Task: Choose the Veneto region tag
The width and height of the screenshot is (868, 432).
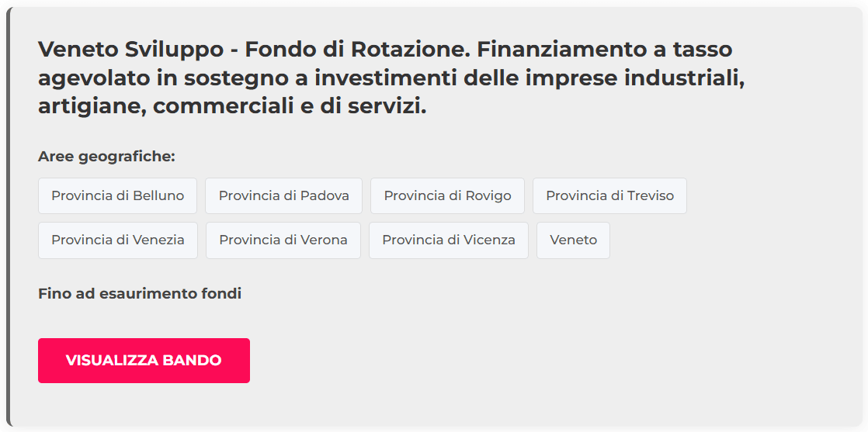Action: click(573, 240)
